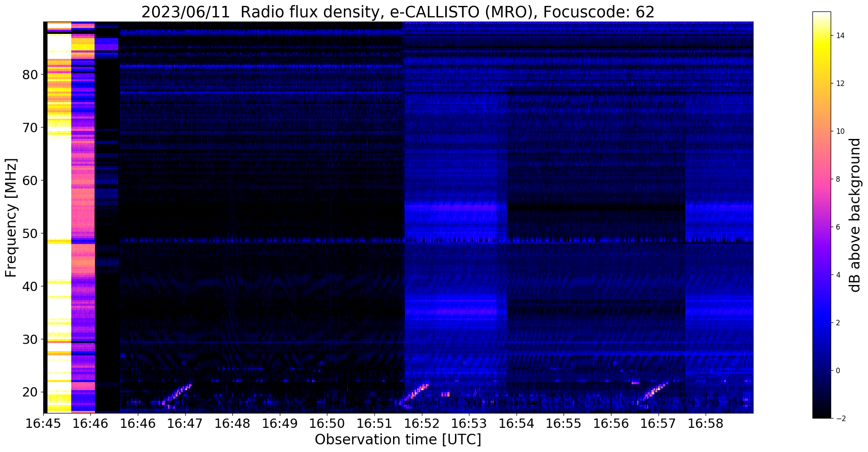This screenshot has height=452, width=868.
Task: Click the colorbar tick value 8
Action: pos(837,179)
